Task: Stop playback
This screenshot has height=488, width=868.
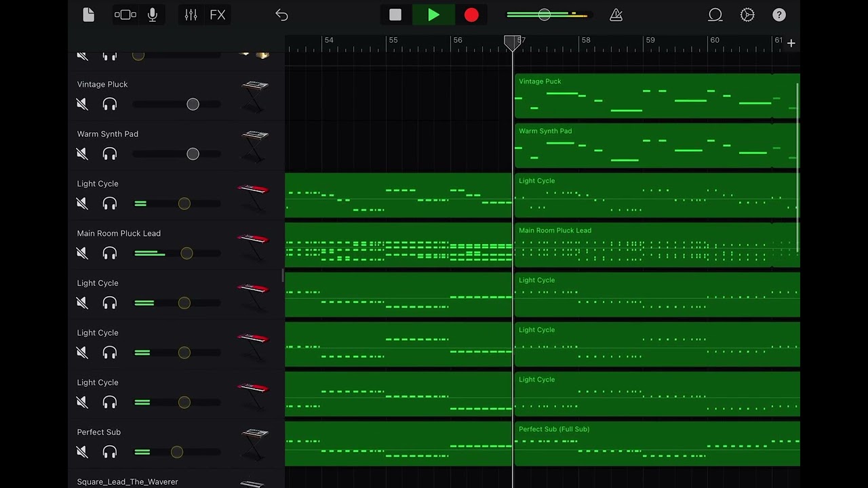Action: pyautogui.click(x=395, y=15)
